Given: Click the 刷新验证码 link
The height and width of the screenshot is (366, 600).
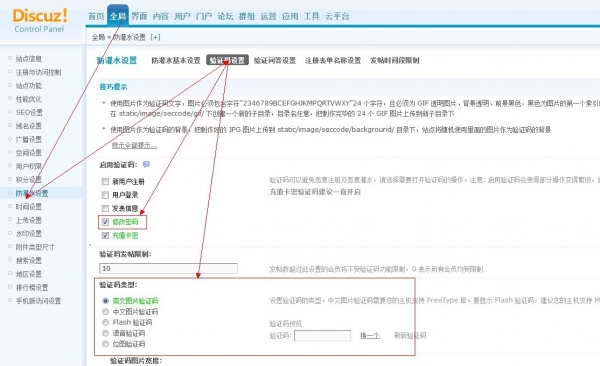Looking at the screenshot, I should pos(410,335).
